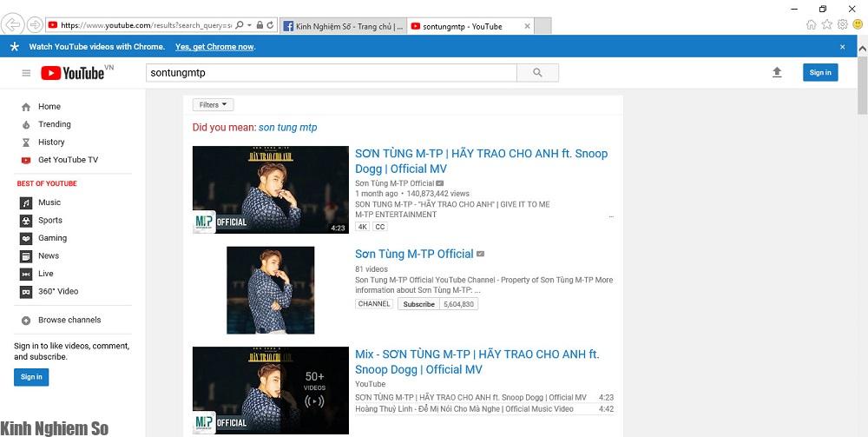The height and width of the screenshot is (437, 868).
Task: Click into the YouTube search box
Action: [331, 73]
